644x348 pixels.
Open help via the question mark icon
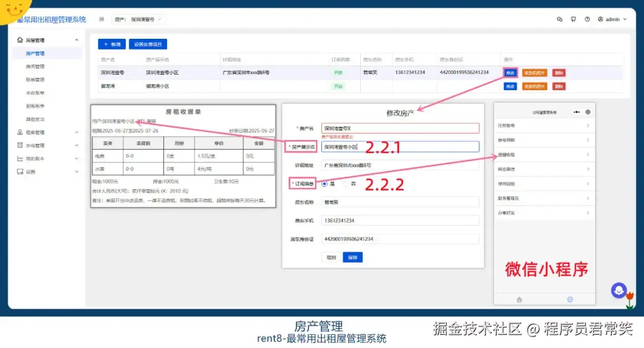tap(587, 19)
